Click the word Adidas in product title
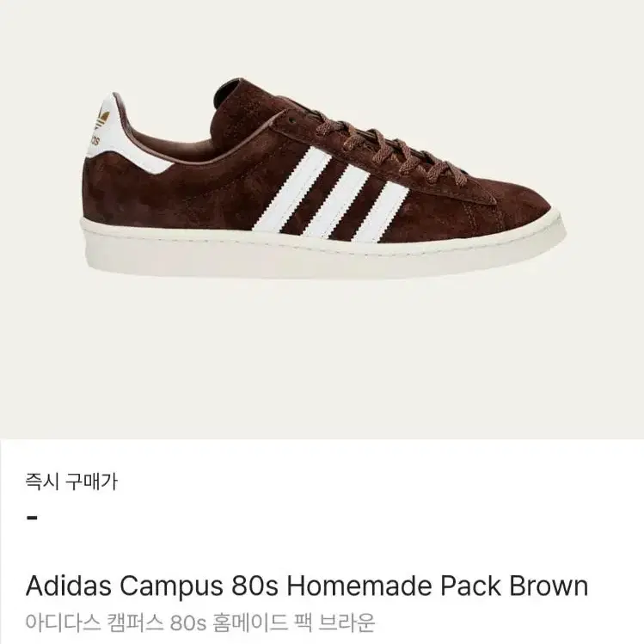This screenshot has height=644, width=644. (x=69, y=586)
